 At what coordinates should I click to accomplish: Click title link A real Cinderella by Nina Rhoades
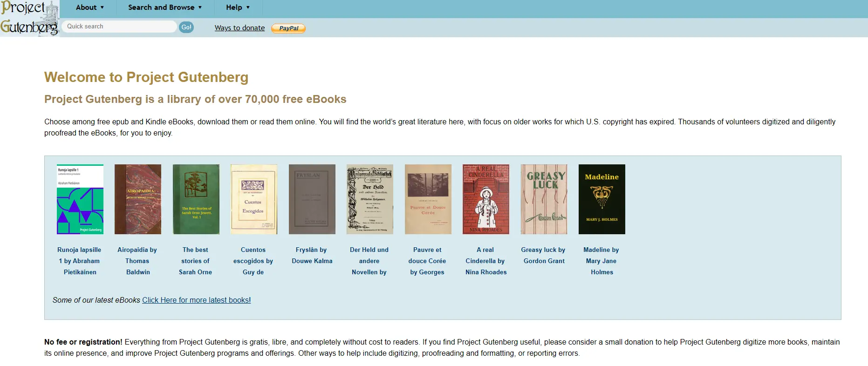tap(486, 261)
